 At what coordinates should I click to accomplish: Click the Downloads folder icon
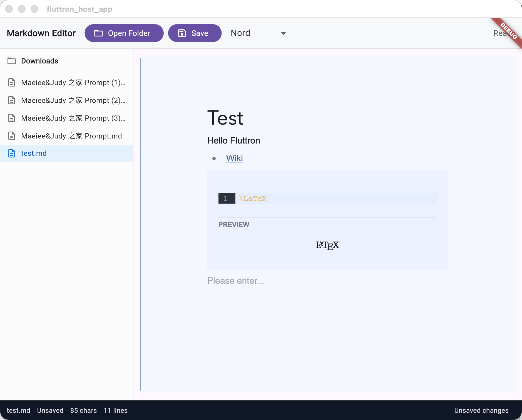coord(12,61)
